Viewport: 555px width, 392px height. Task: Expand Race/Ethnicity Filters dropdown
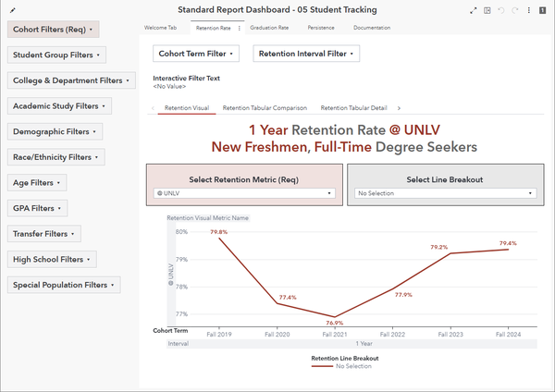pyautogui.click(x=56, y=157)
